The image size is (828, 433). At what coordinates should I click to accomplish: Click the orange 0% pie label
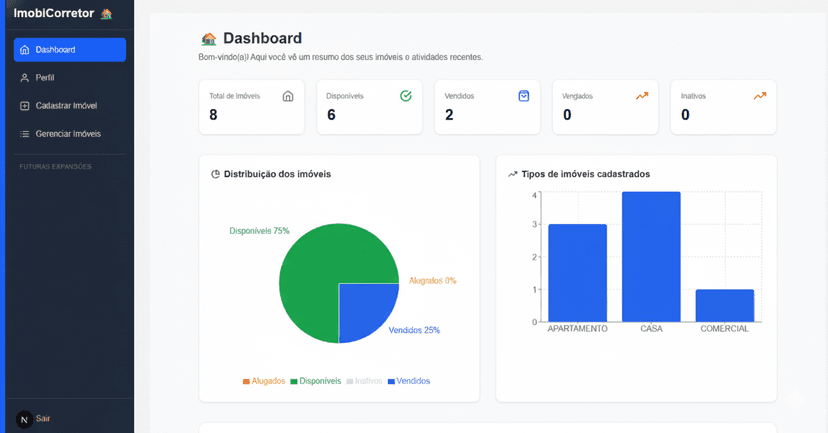pyautogui.click(x=432, y=280)
